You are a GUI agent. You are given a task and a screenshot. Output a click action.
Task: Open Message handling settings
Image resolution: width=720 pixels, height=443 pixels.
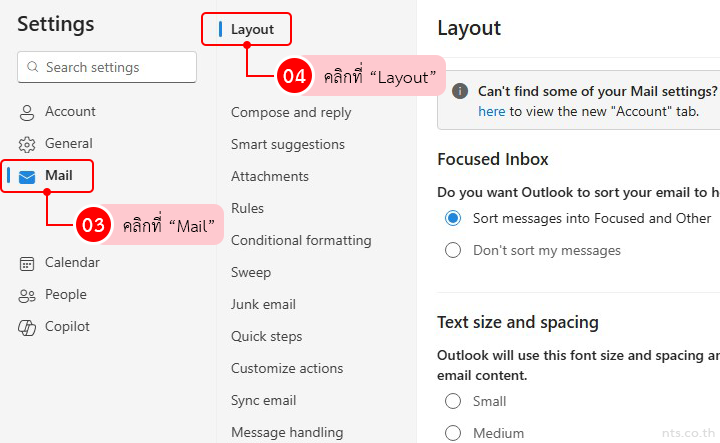(x=287, y=432)
